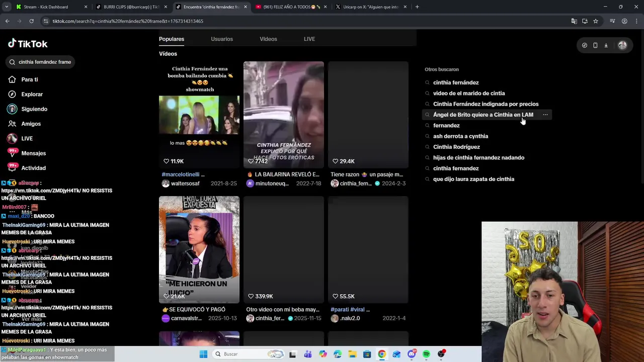644x362 pixels.
Task: Select 'hijas de cinthia fernandez nadando' suggestion
Action: pos(478,158)
